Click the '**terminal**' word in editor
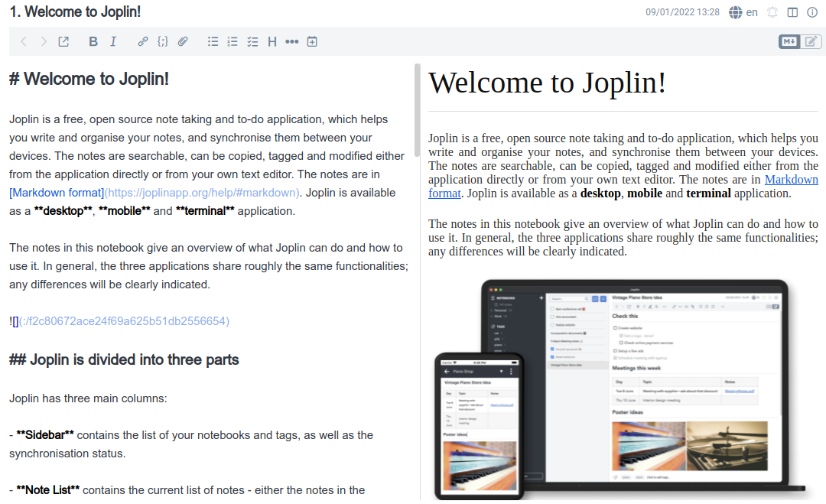Image resolution: width=826 pixels, height=504 pixels. (x=205, y=211)
